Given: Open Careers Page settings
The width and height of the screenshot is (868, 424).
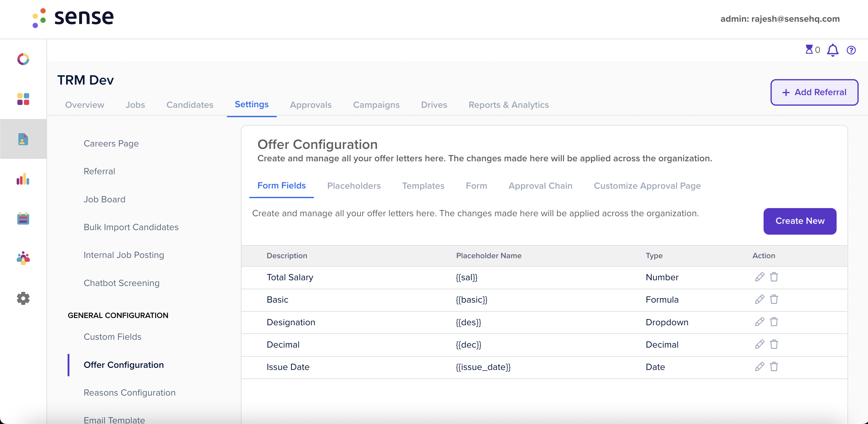Looking at the screenshot, I should click(111, 143).
